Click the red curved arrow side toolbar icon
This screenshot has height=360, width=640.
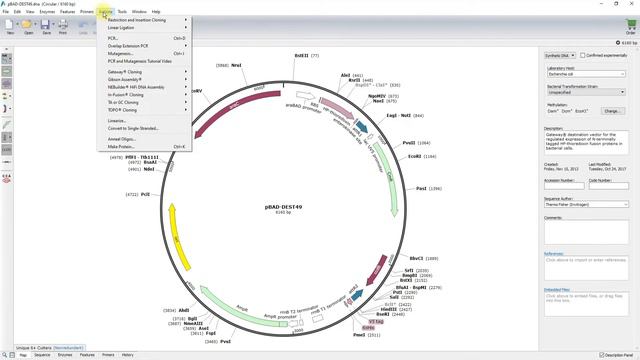(x=7, y=109)
